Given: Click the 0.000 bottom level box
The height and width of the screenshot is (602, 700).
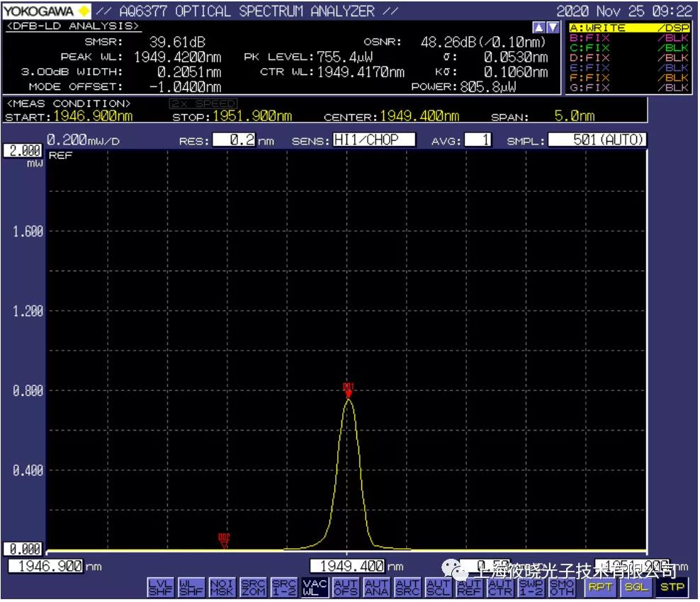Looking at the screenshot, I should [x=23, y=549].
